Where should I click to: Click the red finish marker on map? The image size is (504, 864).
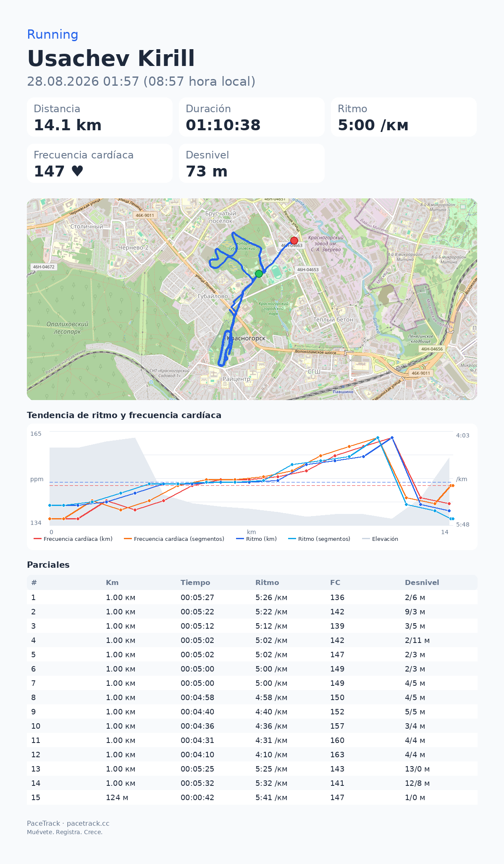294,241
